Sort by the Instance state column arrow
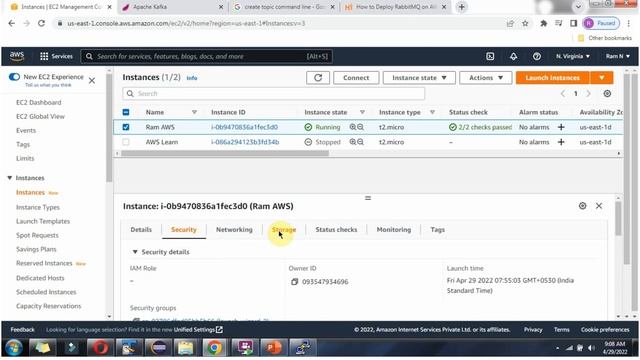640x360 pixels. coord(362,112)
